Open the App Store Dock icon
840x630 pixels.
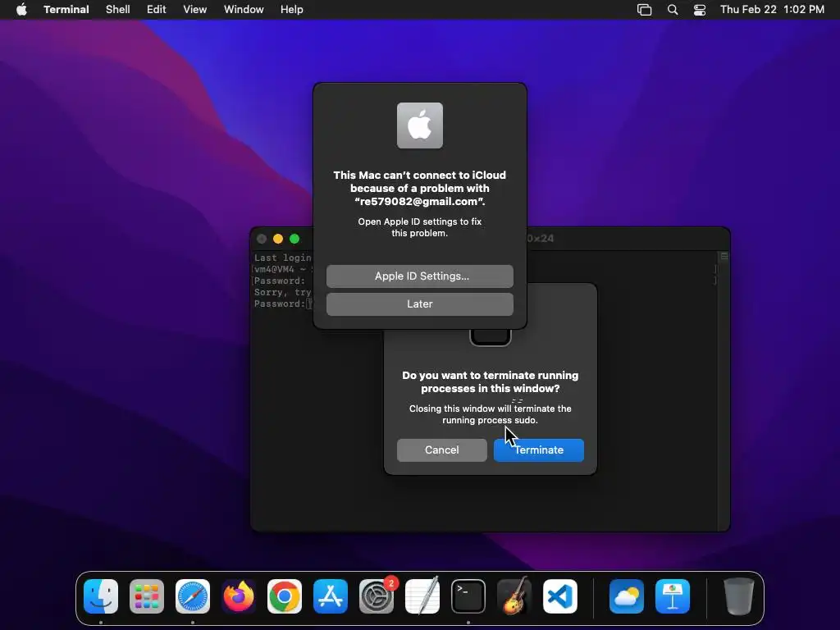point(331,596)
